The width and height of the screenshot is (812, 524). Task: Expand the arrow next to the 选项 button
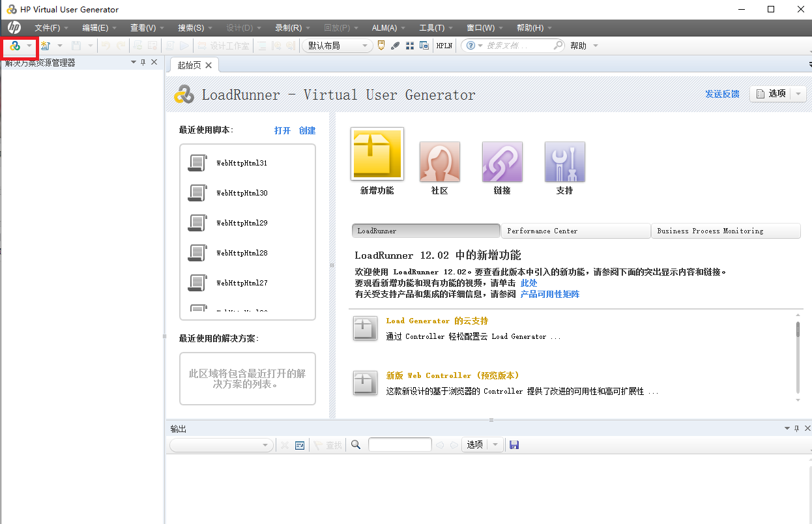pyautogui.click(x=797, y=93)
